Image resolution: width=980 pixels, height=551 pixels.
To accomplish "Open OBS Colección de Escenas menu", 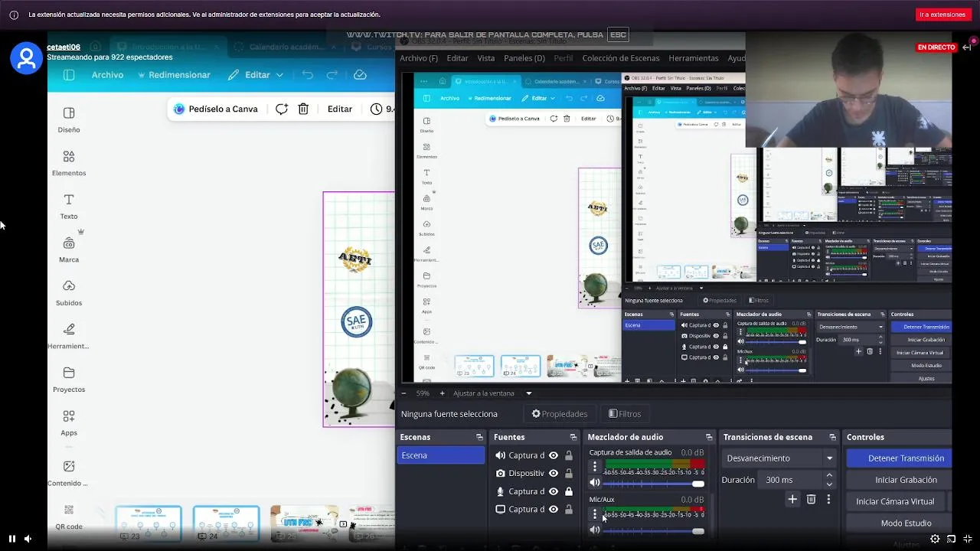I will click(x=620, y=58).
